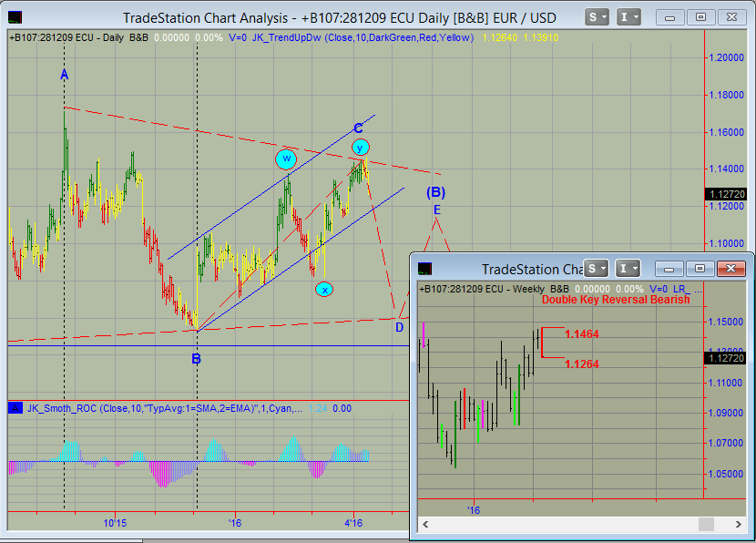Click the 1.16000 price axis label

[x=726, y=132]
